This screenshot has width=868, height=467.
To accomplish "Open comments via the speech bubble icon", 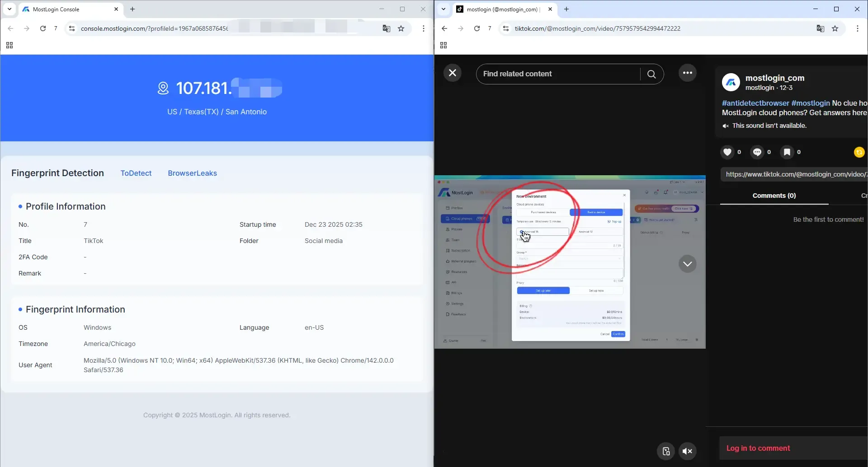I will [x=757, y=152].
